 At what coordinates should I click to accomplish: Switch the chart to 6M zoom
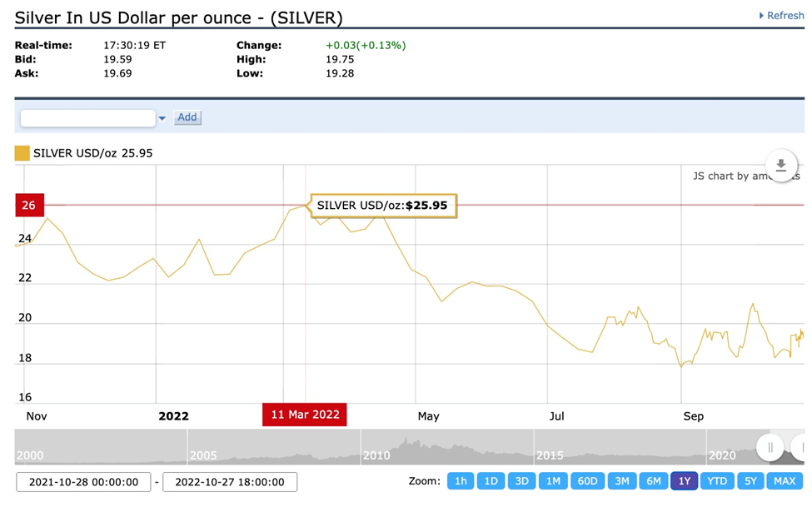click(654, 481)
